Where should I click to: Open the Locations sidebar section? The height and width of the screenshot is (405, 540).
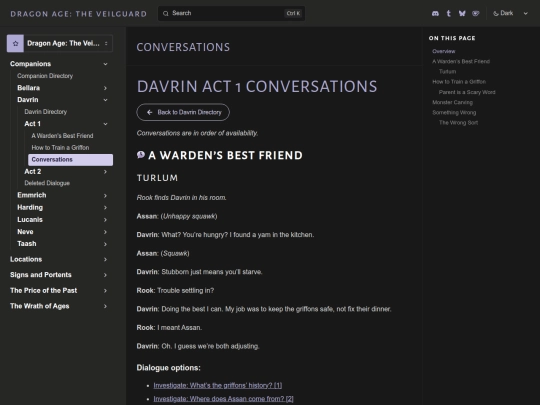[26, 259]
